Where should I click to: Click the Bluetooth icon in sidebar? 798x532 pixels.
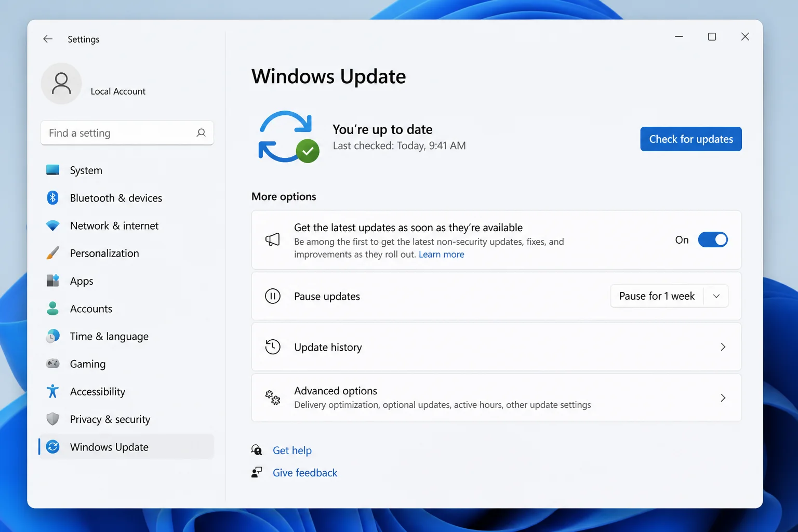pos(52,197)
